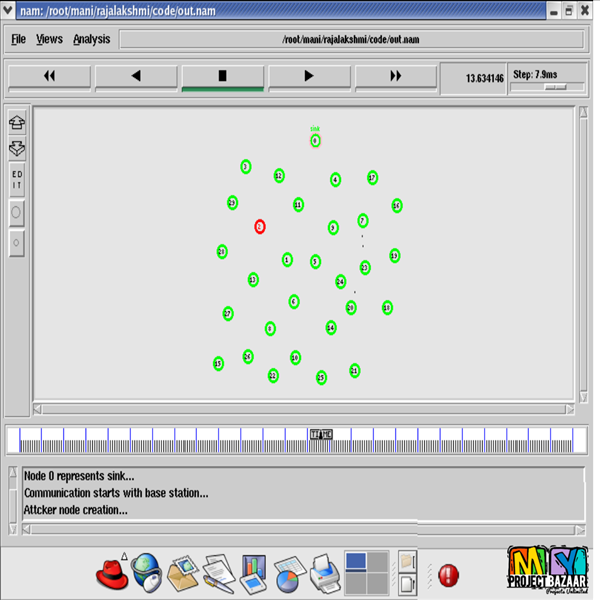This screenshot has width=600, height=600.
Task: Select node 25 in the topology
Action: click(x=321, y=378)
